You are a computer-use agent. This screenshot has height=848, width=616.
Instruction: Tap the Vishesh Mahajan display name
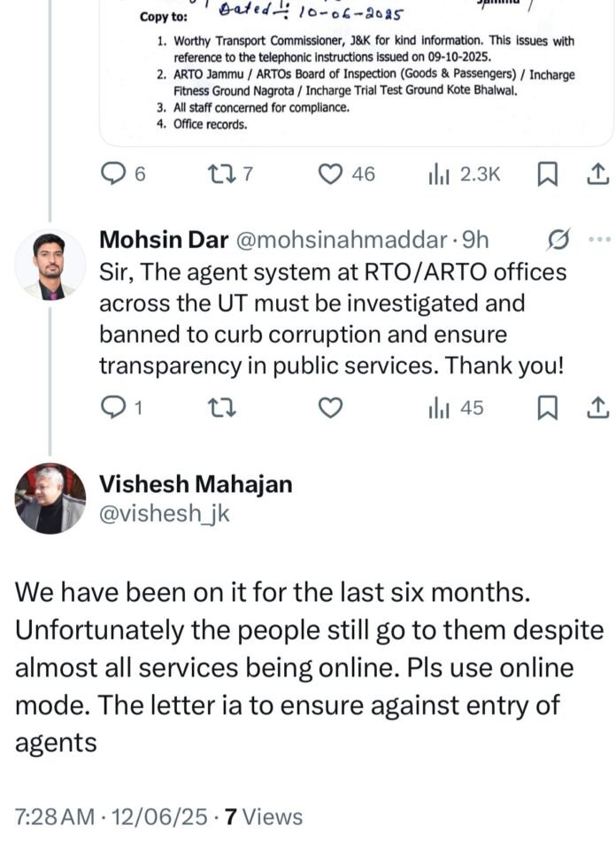coord(195,484)
